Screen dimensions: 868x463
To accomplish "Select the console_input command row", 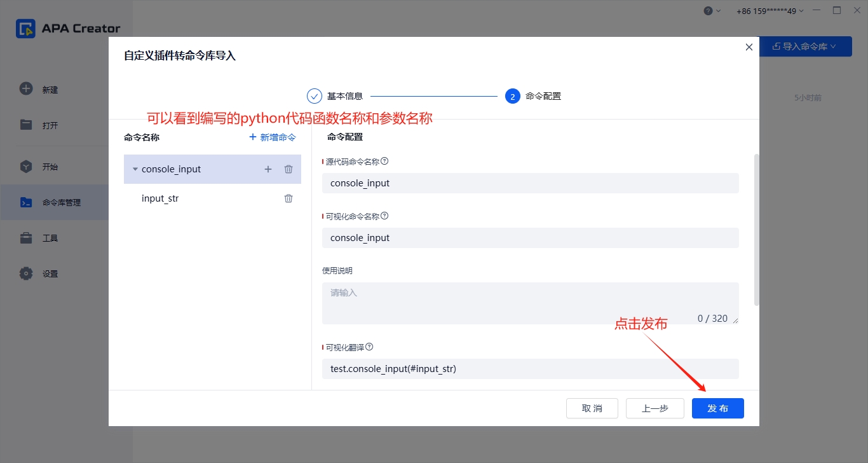I will pos(212,169).
